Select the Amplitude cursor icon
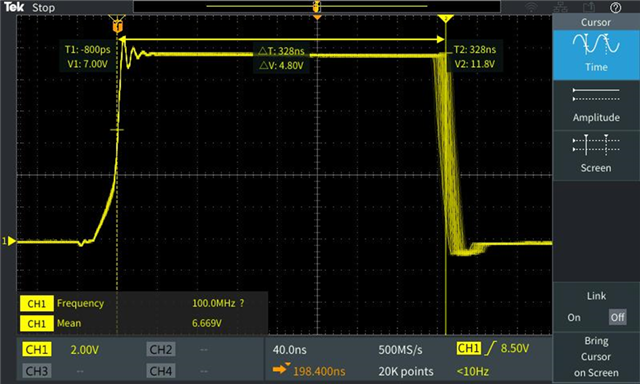The image size is (640, 384). click(x=596, y=95)
